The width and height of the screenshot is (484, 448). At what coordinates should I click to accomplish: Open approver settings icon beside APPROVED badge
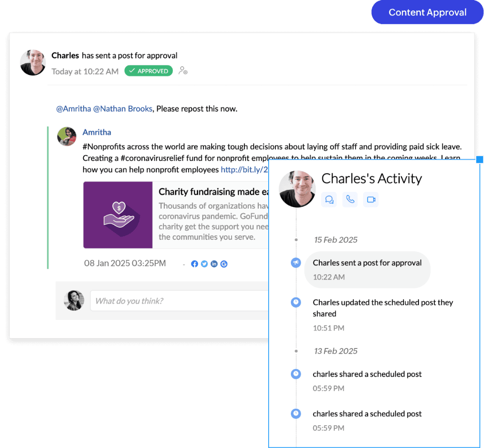click(183, 71)
